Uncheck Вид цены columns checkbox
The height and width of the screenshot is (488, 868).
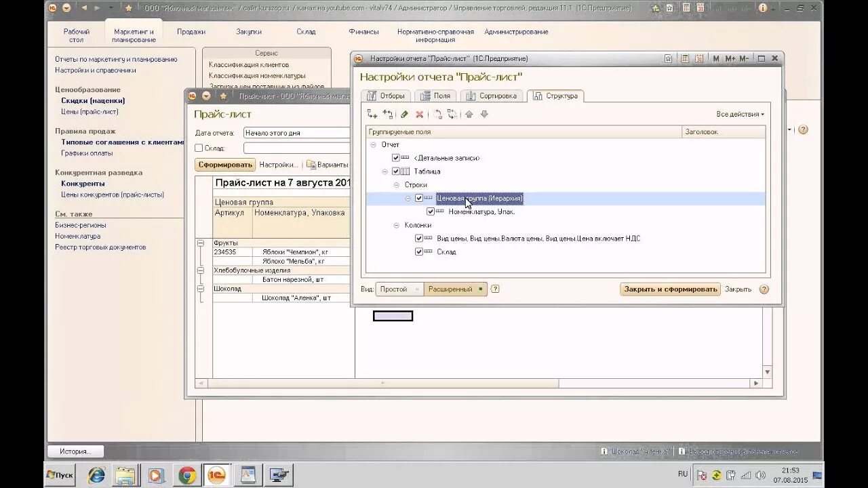pyautogui.click(x=419, y=239)
